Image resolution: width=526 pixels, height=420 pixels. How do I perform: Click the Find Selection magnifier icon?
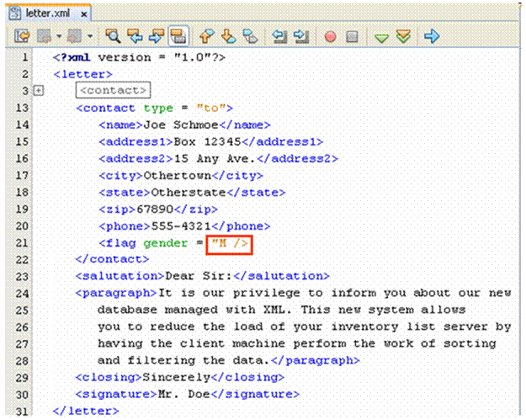pos(113,36)
